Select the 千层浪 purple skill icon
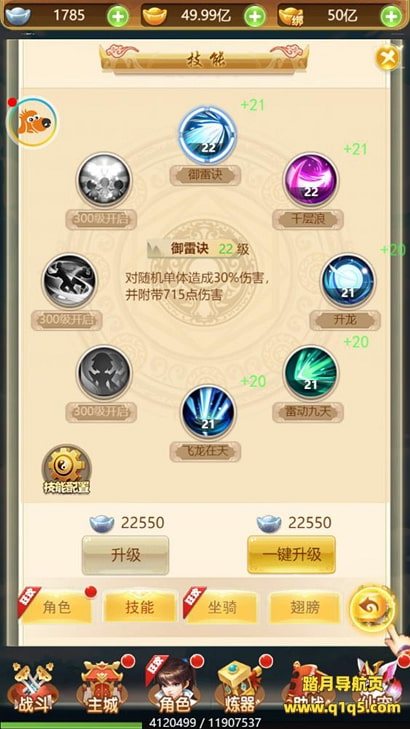Image resolution: width=410 pixels, height=729 pixels. [x=311, y=180]
